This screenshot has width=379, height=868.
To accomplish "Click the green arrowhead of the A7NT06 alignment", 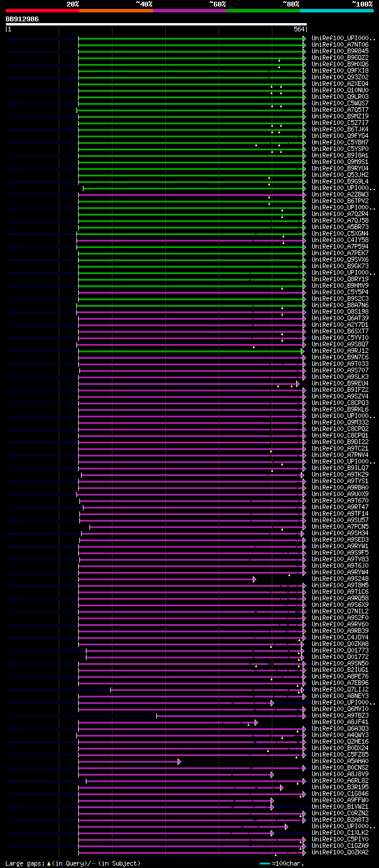I will click(x=304, y=44).
